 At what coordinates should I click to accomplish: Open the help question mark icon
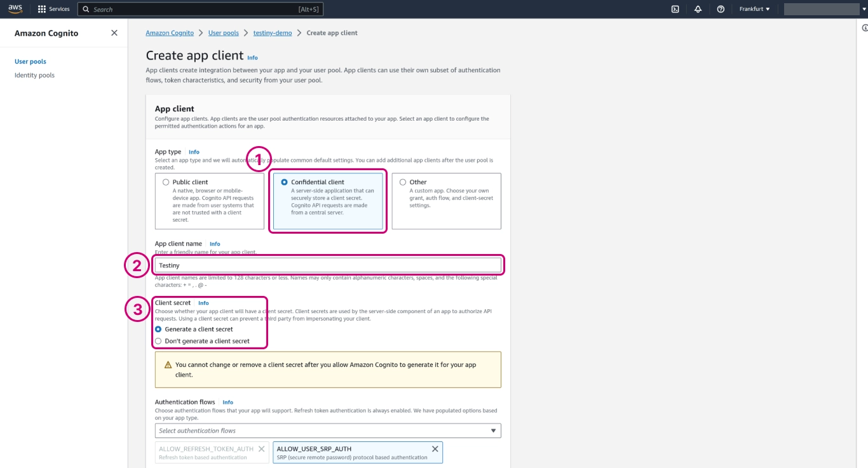(x=721, y=10)
